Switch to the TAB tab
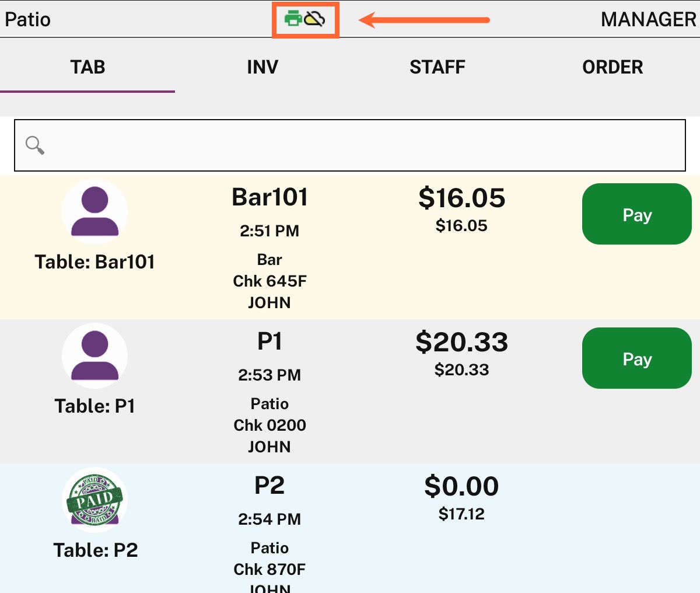Screen dimensions: 700x593 click(x=87, y=67)
